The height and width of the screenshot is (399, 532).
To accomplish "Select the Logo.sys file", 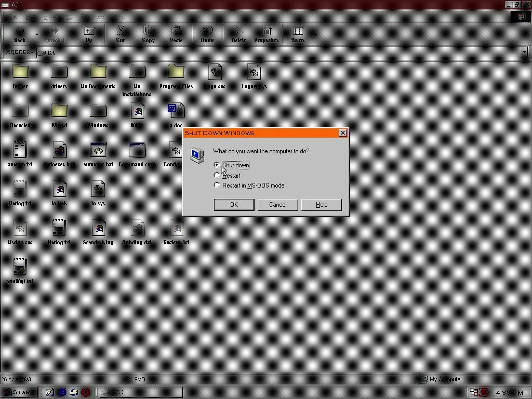I will [215, 77].
